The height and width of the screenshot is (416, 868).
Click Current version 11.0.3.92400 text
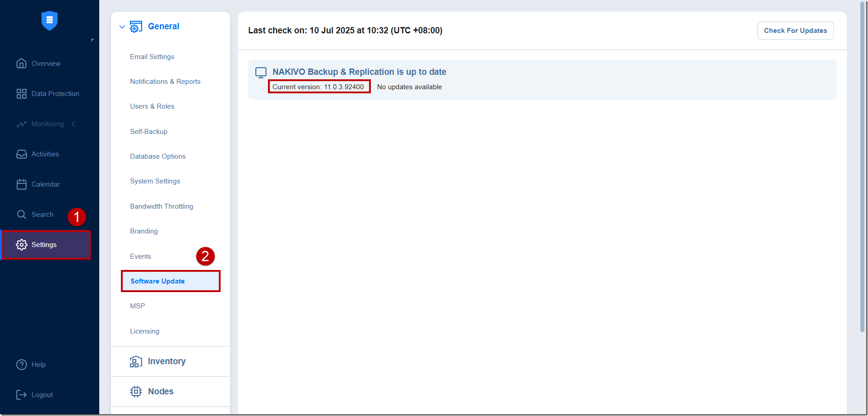click(318, 87)
